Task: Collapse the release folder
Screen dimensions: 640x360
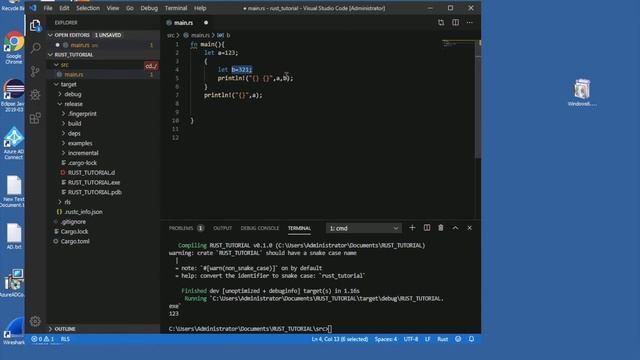Action: tap(60, 104)
